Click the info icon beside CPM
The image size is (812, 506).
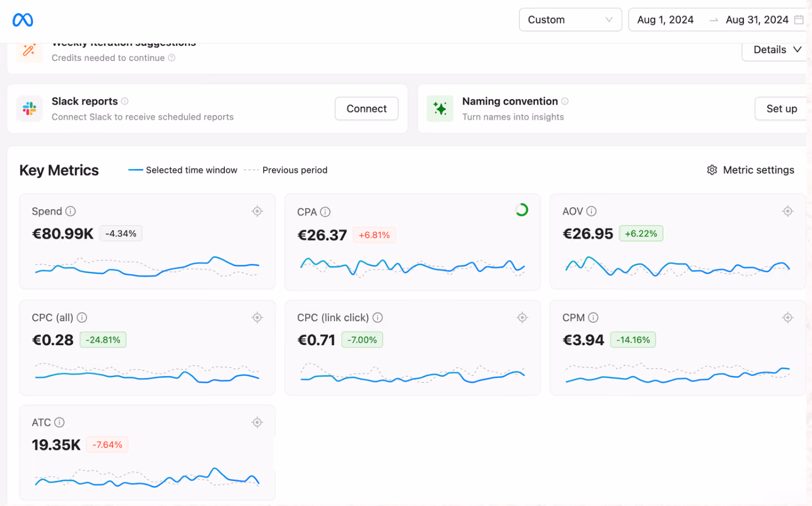[x=593, y=318]
